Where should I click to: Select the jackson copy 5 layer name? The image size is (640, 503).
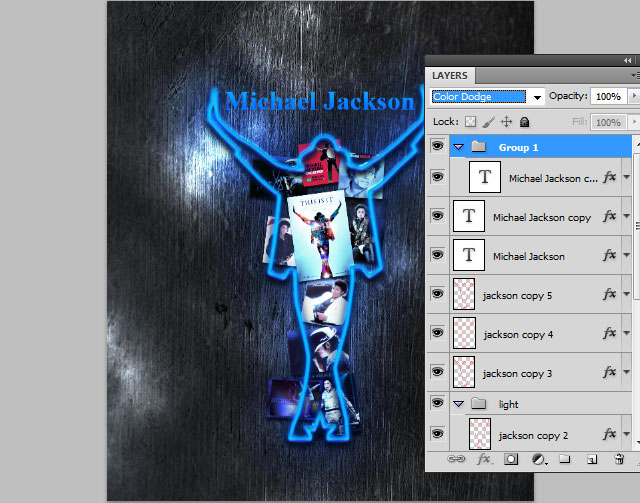click(x=517, y=296)
